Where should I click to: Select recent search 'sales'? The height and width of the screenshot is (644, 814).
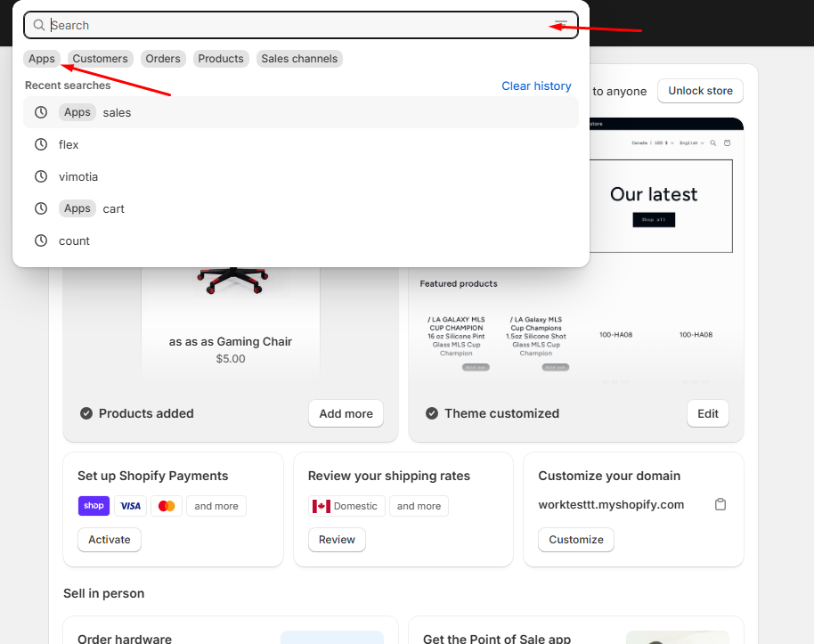click(301, 112)
